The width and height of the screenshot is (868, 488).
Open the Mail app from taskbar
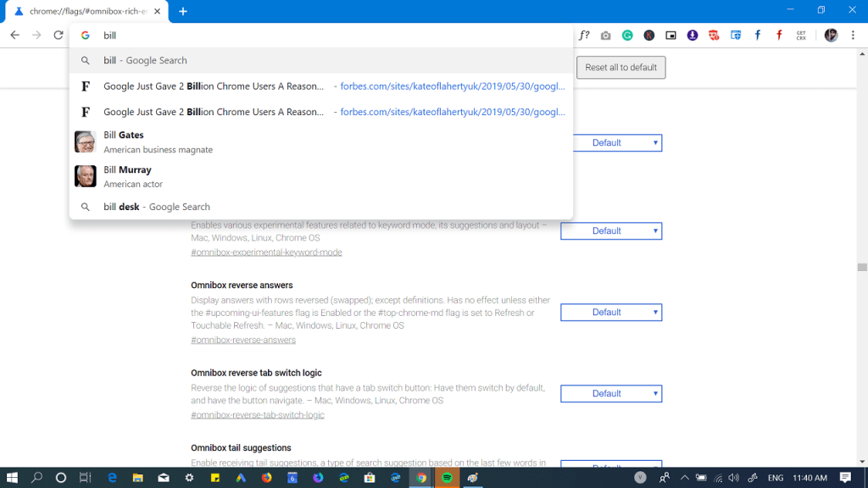pyautogui.click(x=164, y=478)
